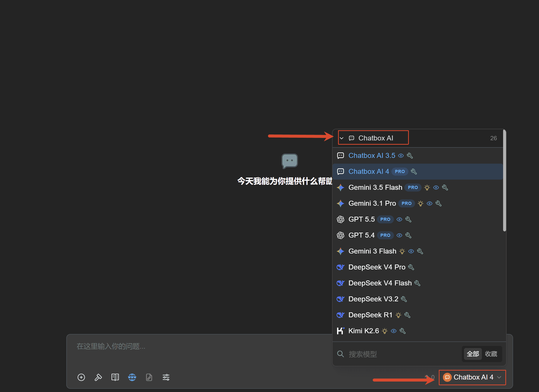
Task: Click the eye icon on Kimi K2.6
Action: tap(394, 331)
